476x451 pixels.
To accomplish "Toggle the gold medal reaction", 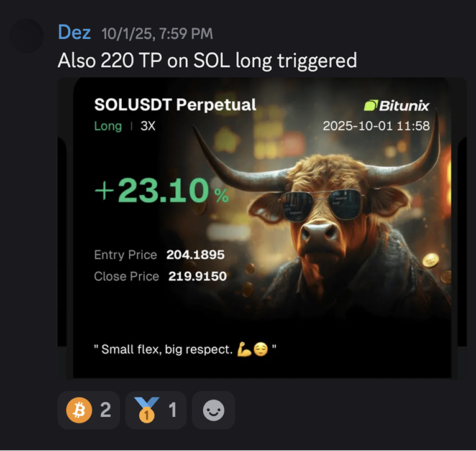I will [x=156, y=410].
